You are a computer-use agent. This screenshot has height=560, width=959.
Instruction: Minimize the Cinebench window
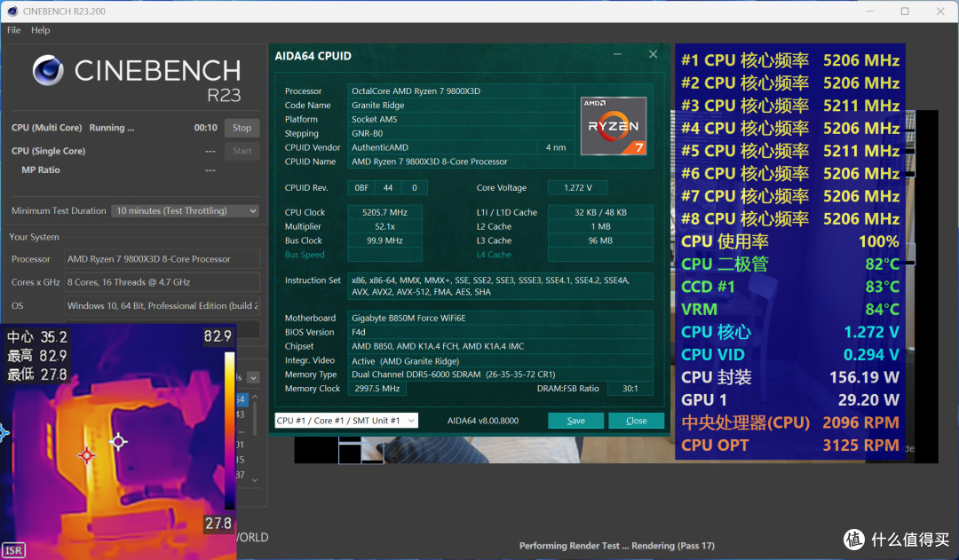pyautogui.click(x=869, y=11)
